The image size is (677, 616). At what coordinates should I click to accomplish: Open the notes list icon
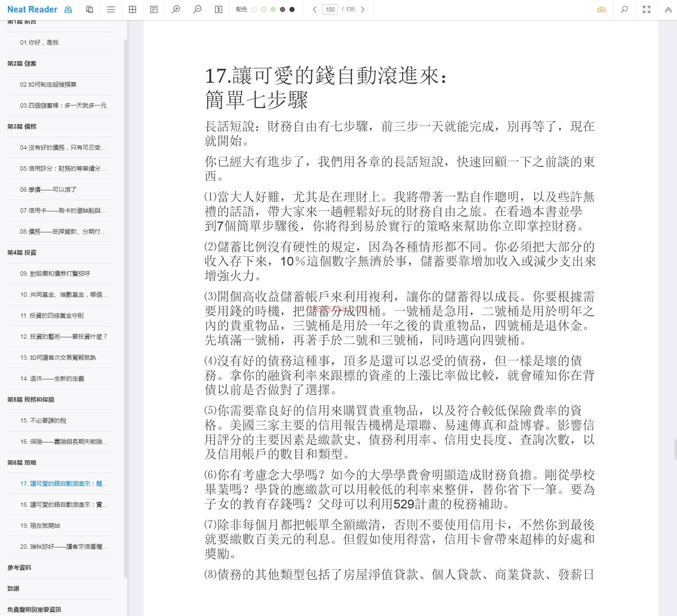[x=154, y=9]
